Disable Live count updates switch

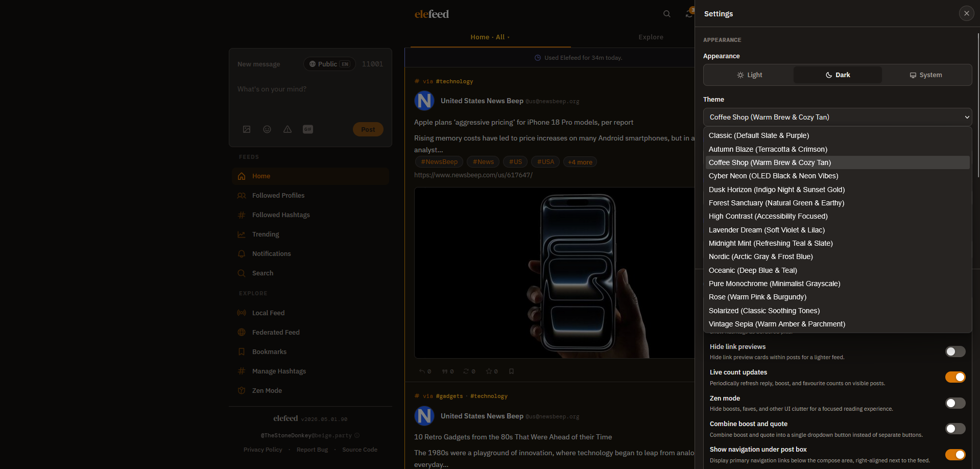(x=955, y=377)
